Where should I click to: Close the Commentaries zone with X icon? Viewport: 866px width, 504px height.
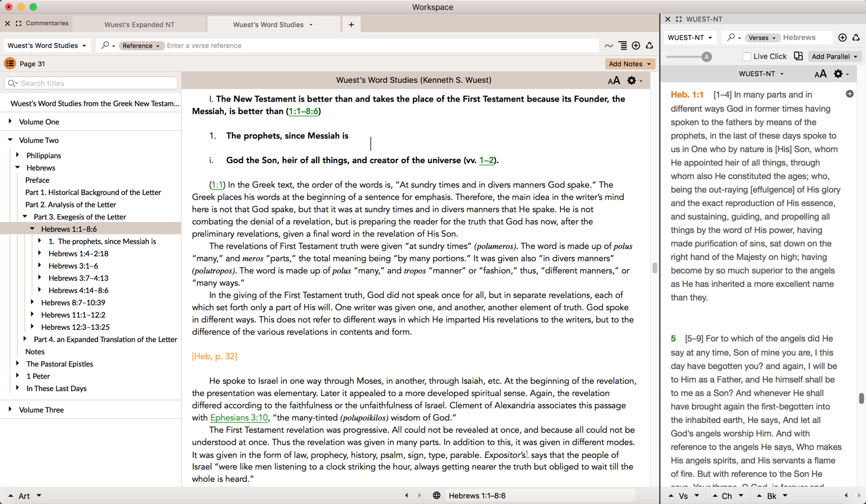[7, 23]
